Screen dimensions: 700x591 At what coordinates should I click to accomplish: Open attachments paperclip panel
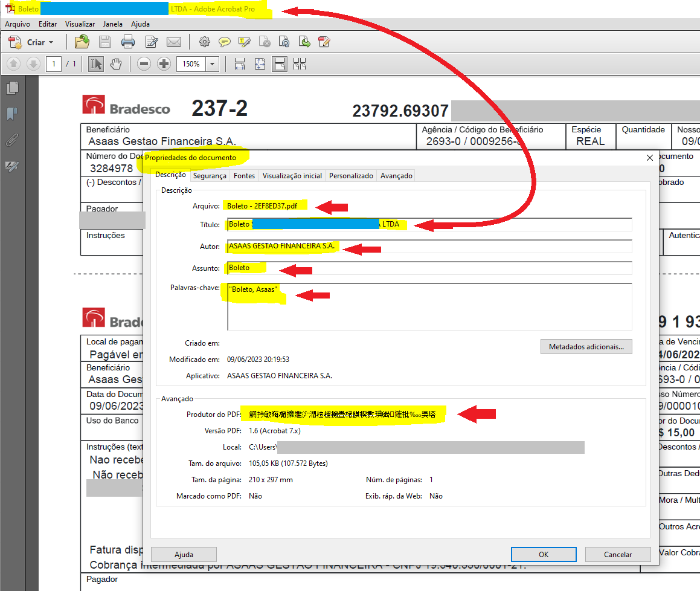tap(13, 140)
